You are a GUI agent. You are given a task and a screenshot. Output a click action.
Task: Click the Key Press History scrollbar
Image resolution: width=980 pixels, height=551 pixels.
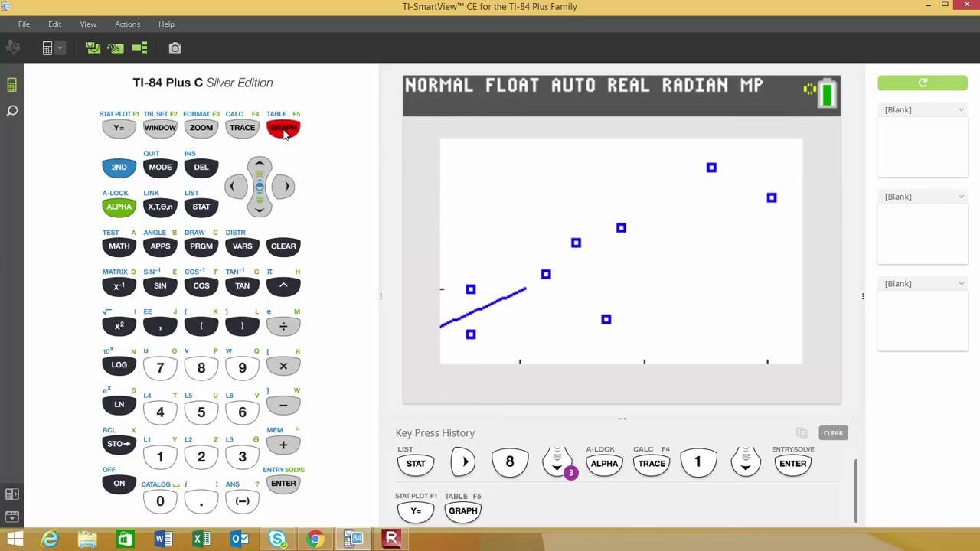pos(856,490)
